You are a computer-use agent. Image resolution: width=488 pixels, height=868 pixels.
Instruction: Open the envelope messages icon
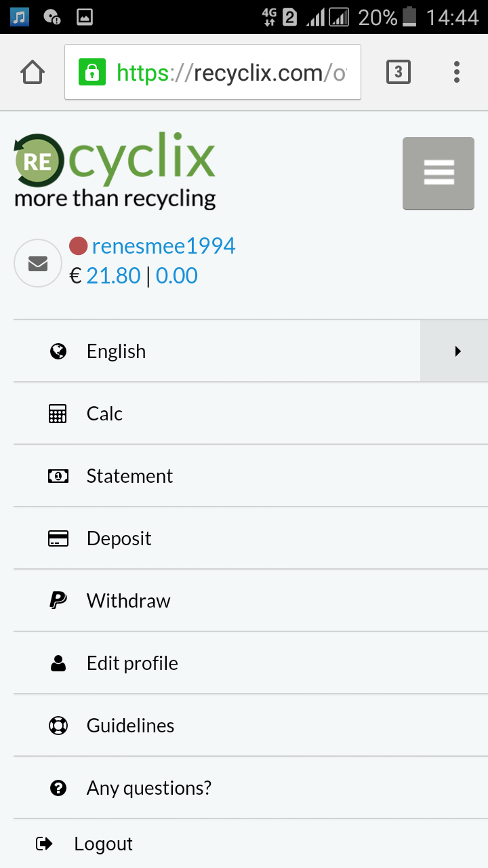[38, 263]
